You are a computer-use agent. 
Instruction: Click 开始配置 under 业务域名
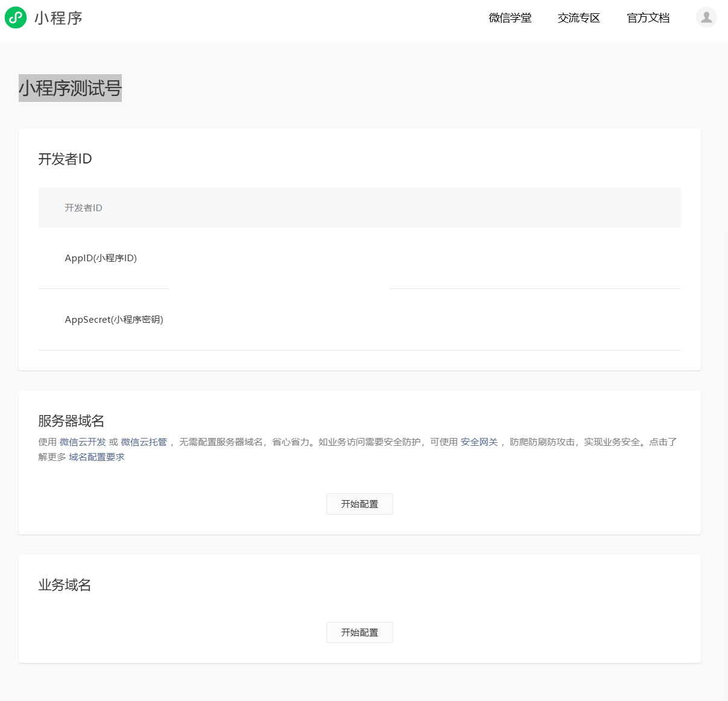tap(359, 632)
